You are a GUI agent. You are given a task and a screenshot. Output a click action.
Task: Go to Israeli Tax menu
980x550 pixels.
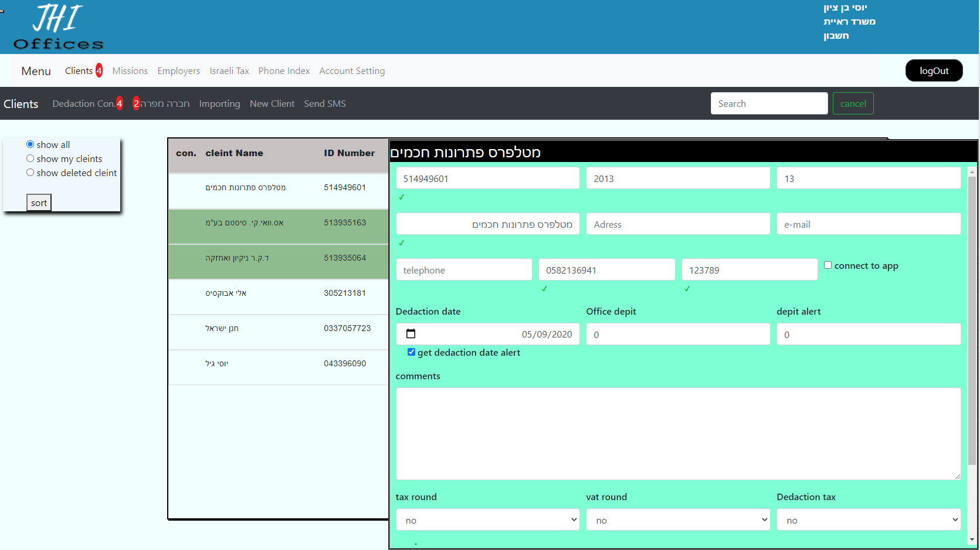[x=229, y=71]
